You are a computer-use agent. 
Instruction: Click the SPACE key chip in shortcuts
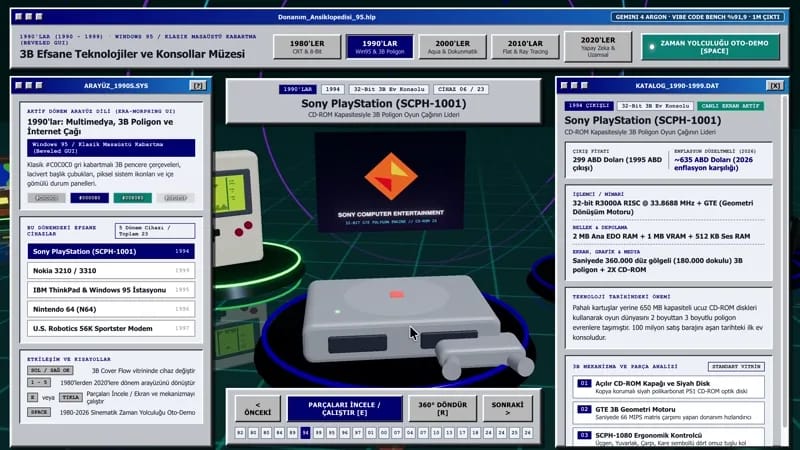point(39,412)
